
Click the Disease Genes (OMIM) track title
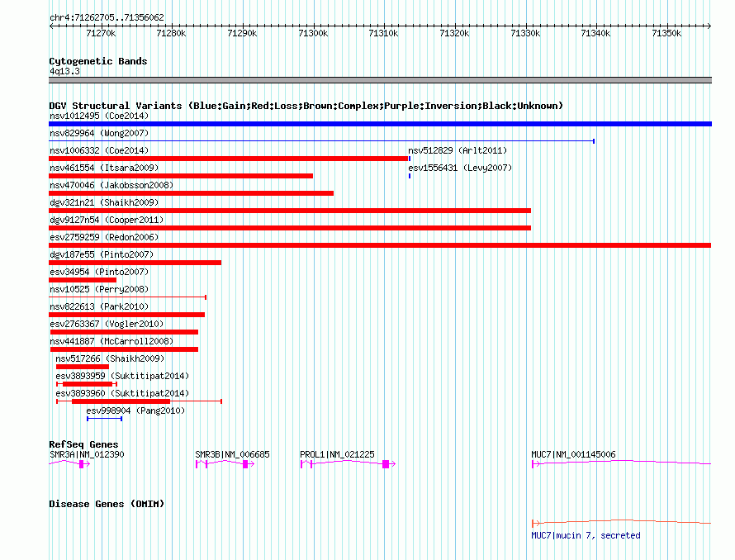coord(107,504)
